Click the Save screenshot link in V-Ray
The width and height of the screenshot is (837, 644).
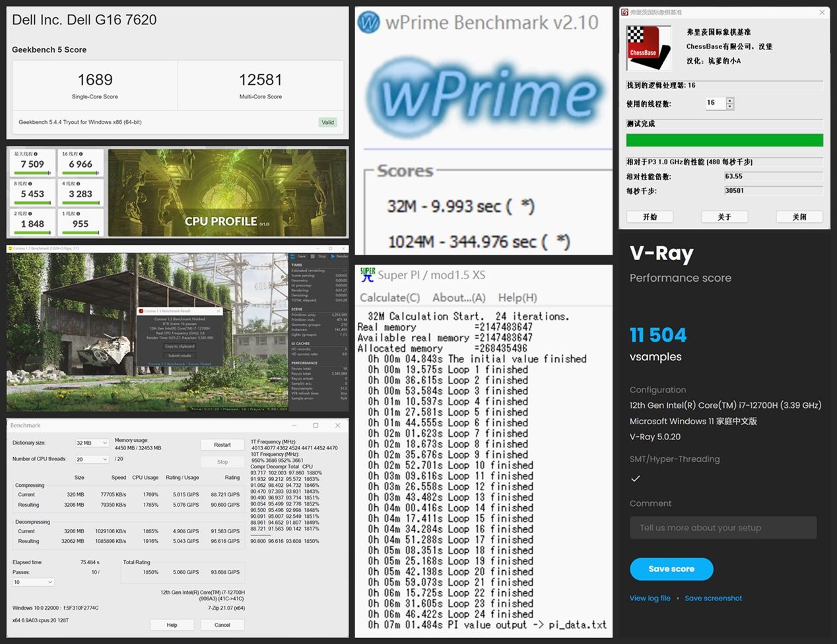point(713,598)
